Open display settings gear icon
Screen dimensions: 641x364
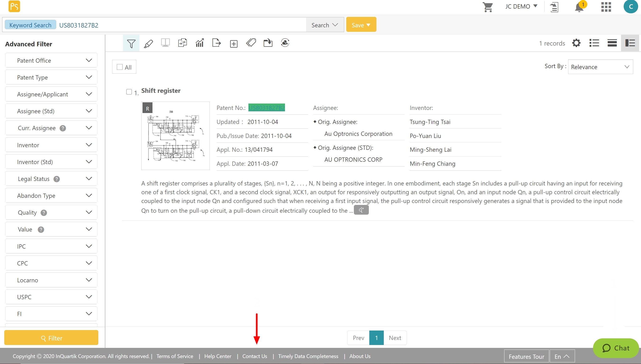(576, 43)
